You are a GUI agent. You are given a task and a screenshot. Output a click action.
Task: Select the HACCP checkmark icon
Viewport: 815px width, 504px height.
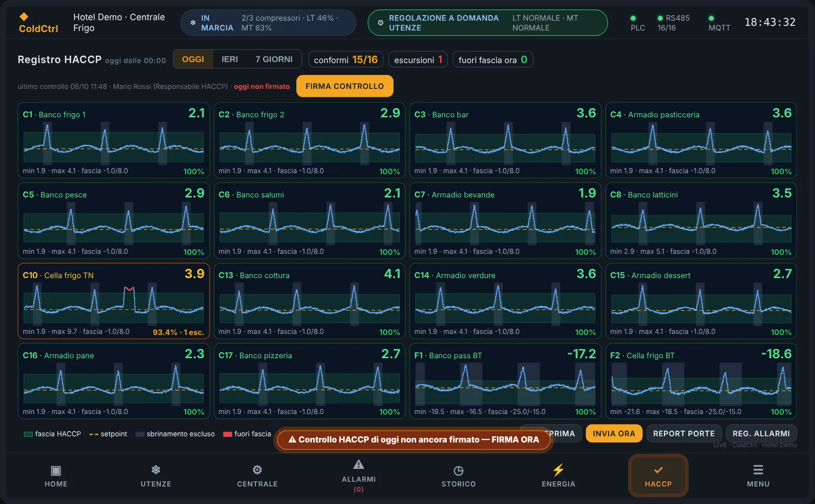(x=658, y=470)
